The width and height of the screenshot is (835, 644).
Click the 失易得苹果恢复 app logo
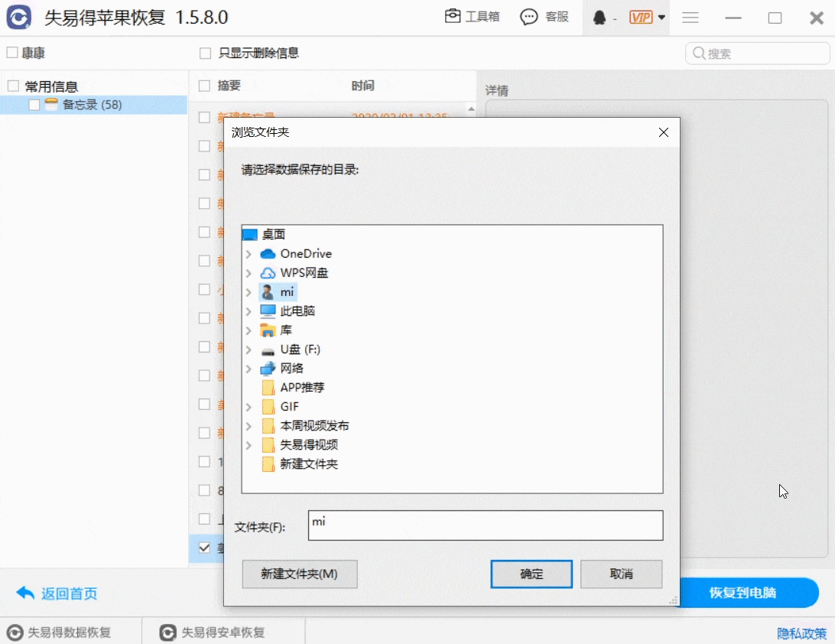point(18,17)
